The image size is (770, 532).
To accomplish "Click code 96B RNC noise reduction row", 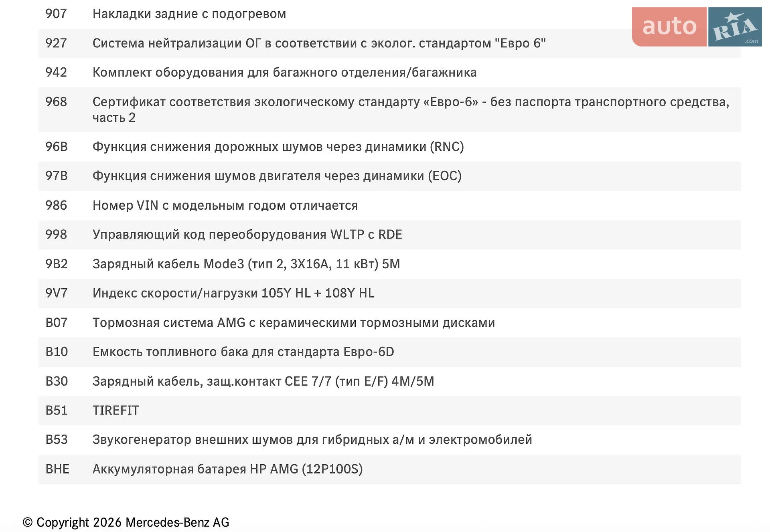I will 389,147.
